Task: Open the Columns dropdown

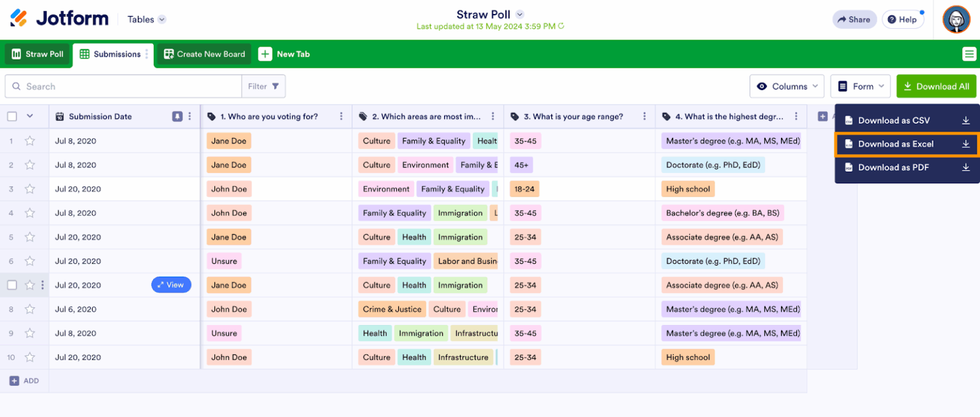Action: (x=787, y=86)
